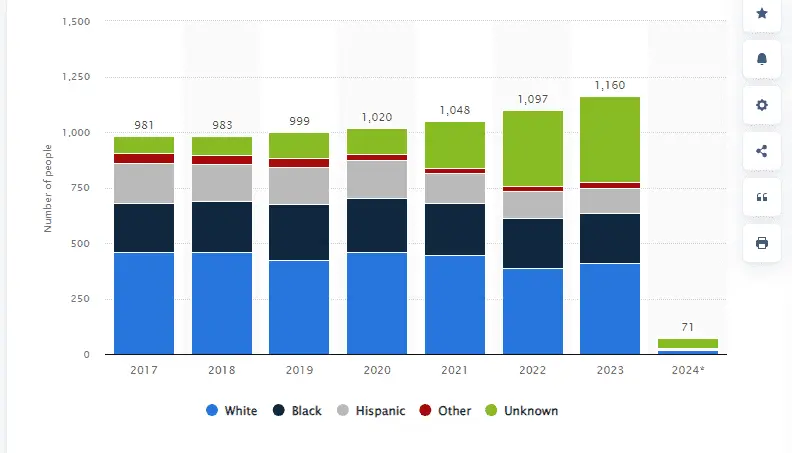Click the 1,020 total label
The width and height of the screenshot is (792, 453).
point(377,118)
